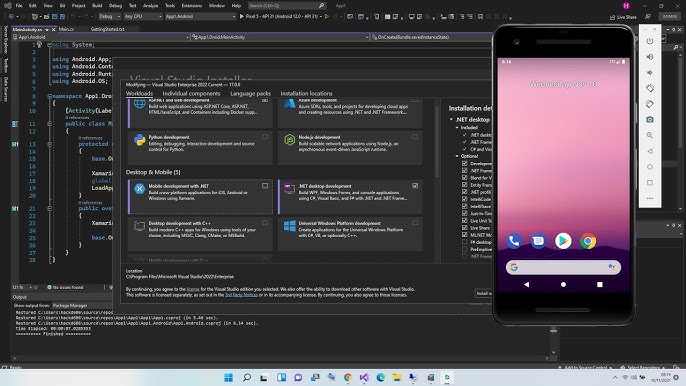Switch to Individual components tab

coord(191,93)
